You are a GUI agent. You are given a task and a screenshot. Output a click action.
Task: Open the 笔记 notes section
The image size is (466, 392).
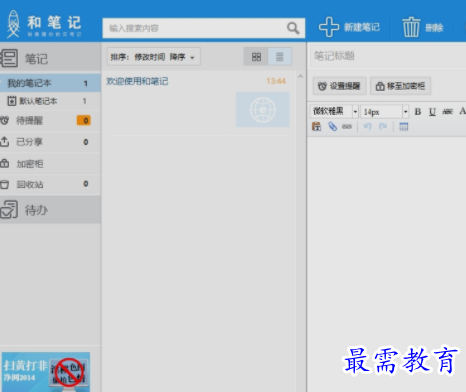point(50,58)
